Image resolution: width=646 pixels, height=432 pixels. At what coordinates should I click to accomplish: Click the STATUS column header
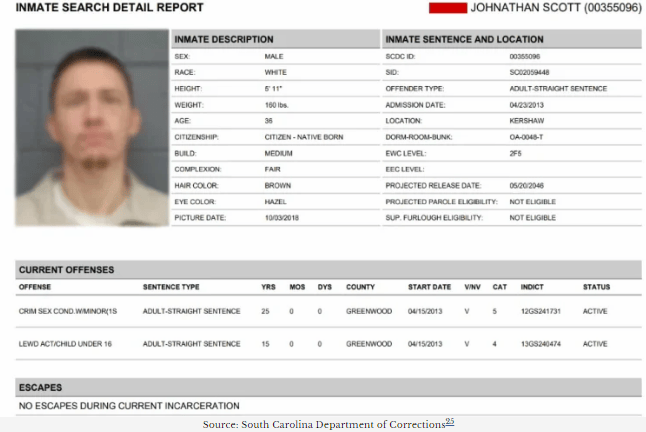(596, 287)
